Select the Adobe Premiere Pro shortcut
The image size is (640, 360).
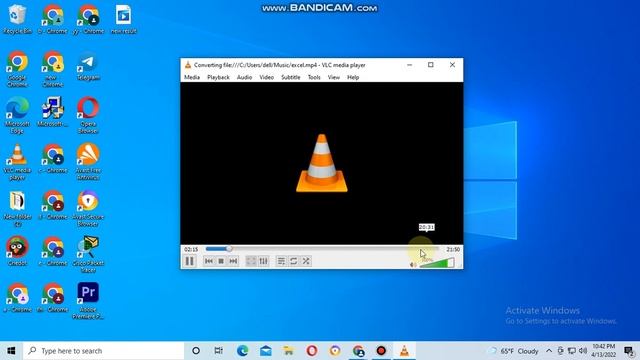coord(88,300)
